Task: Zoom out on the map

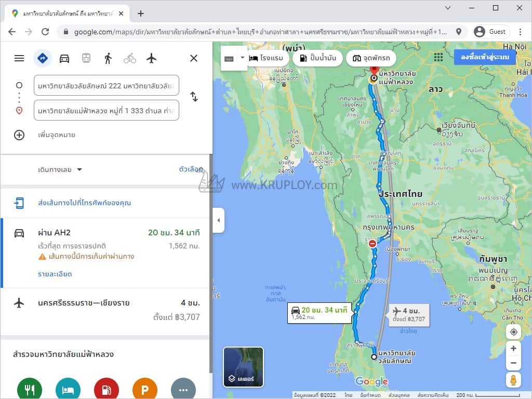Action: coord(513,363)
